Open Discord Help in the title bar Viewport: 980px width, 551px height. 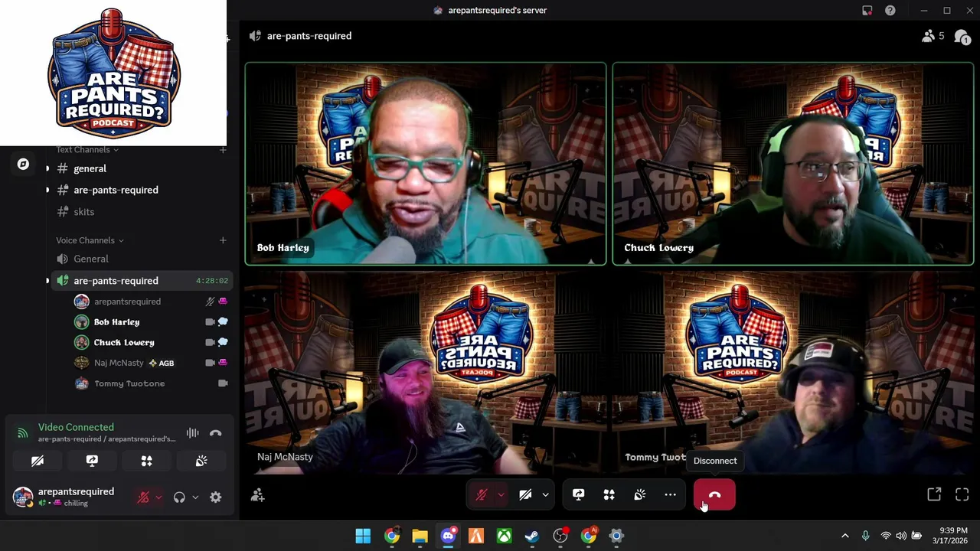click(x=890, y=11)
